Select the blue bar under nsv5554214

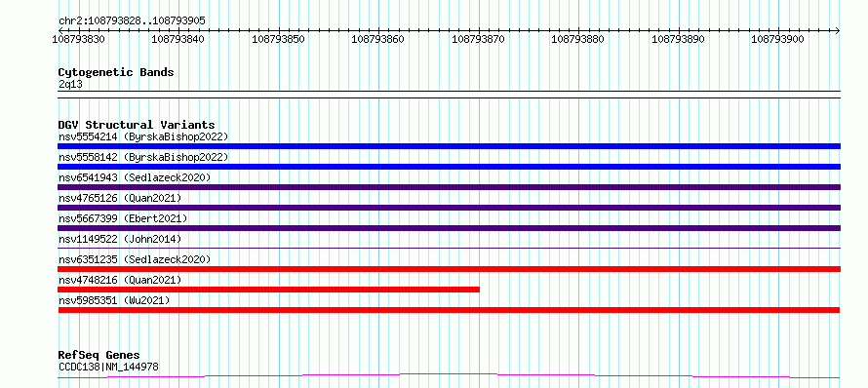coord(449,146)
